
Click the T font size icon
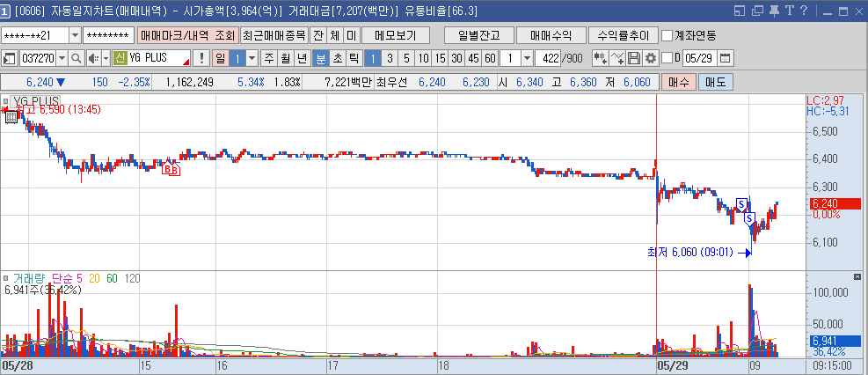pos(789,11)
